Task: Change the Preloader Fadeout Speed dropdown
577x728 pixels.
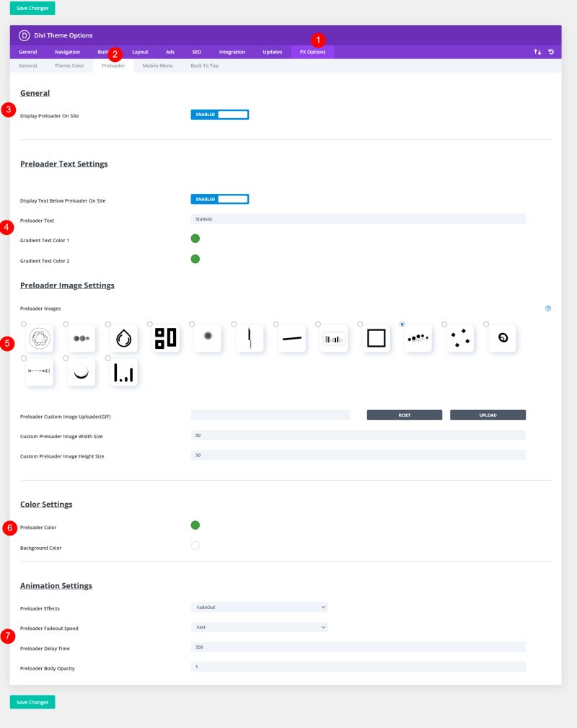Action: click(x=260, y=626)
